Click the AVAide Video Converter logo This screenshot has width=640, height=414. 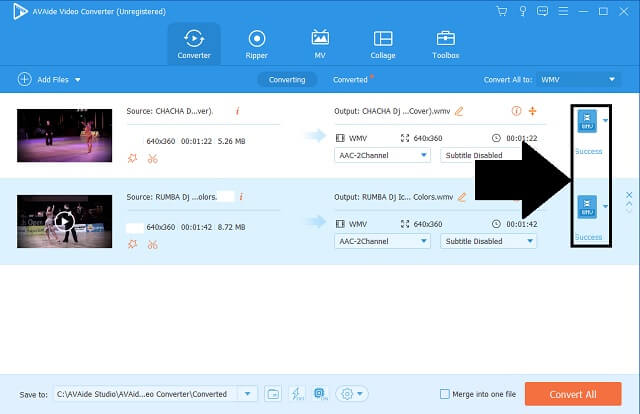click(x=20, y=11)
